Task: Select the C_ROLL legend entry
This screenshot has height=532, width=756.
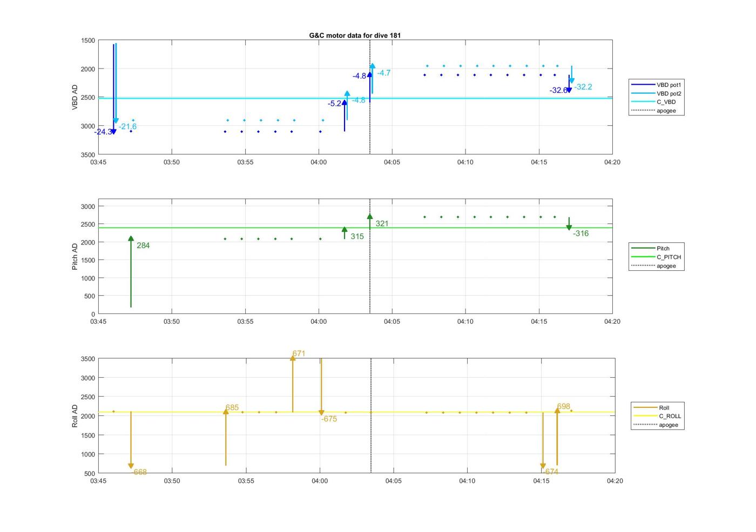Action: [x=658, y=416]
